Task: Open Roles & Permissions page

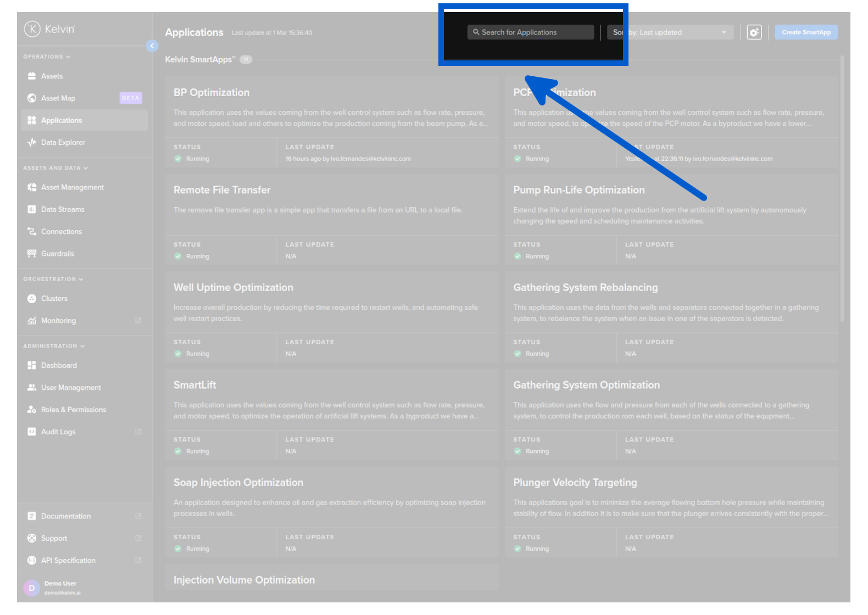Action: 73,410
